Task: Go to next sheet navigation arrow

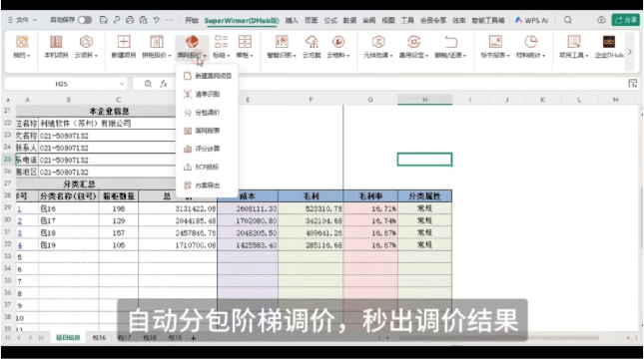Action: click(x=30, y=338)
